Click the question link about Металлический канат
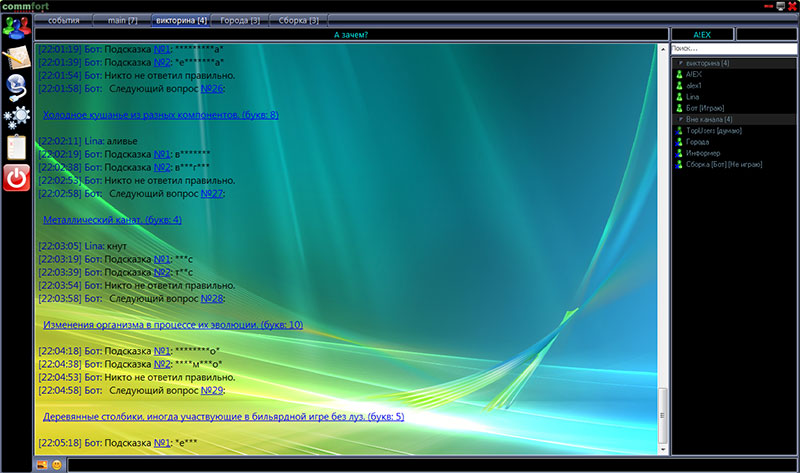This screenshot has height=473, width=800. click(112, 219)
